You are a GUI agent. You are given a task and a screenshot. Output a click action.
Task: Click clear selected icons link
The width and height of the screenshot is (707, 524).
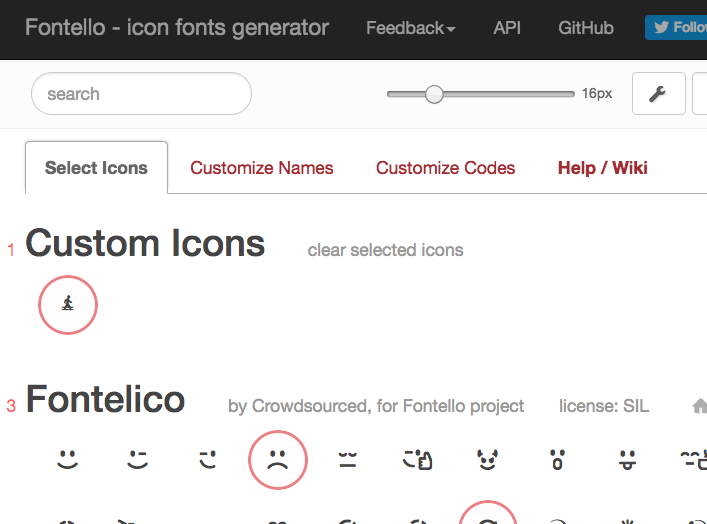(385, 250)
